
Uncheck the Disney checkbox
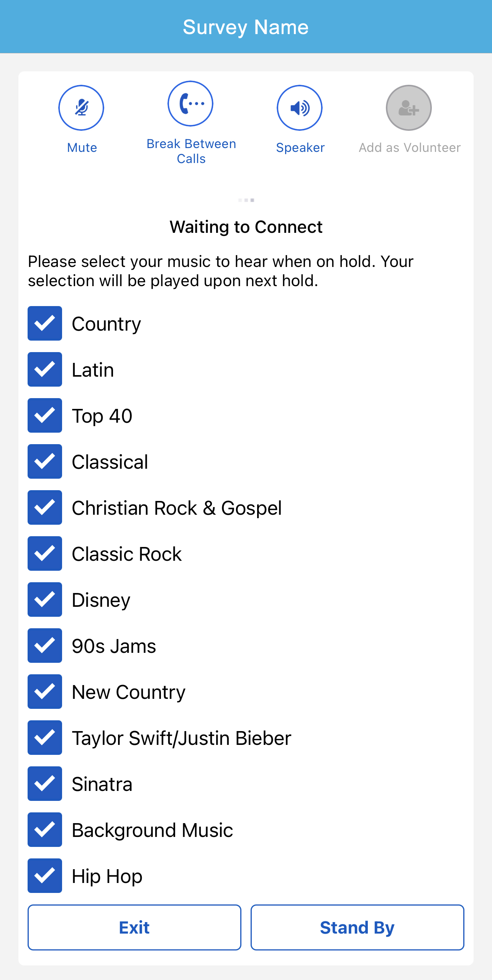coord(45,600)
